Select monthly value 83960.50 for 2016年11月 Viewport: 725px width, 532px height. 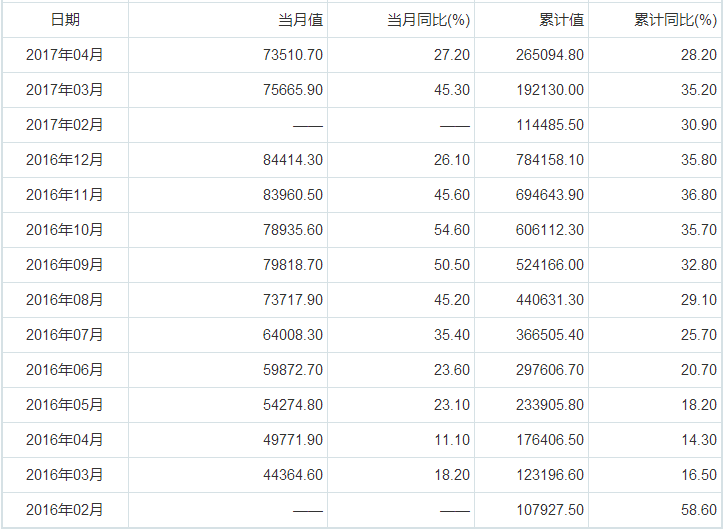click(291, 195)
